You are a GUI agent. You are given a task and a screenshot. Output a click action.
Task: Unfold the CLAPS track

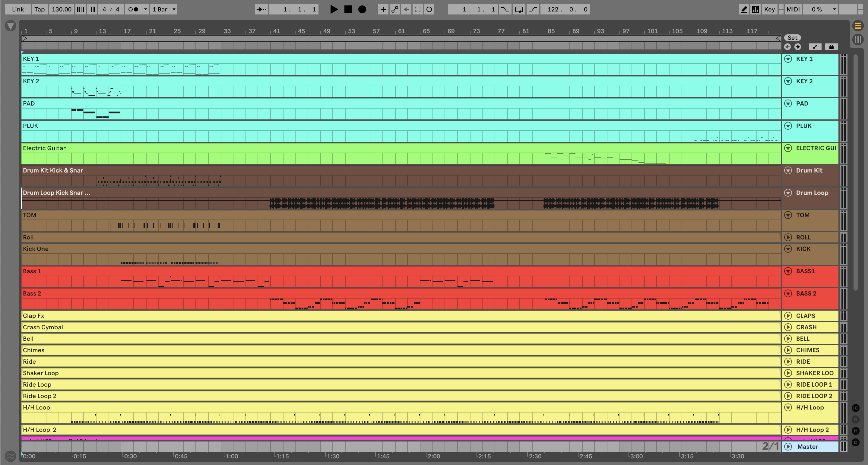coord(788,316)
